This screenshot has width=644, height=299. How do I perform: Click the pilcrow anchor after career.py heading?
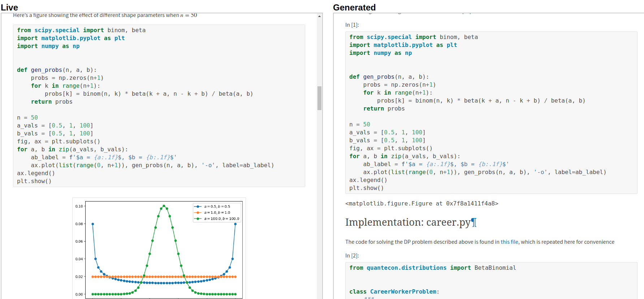474,222
